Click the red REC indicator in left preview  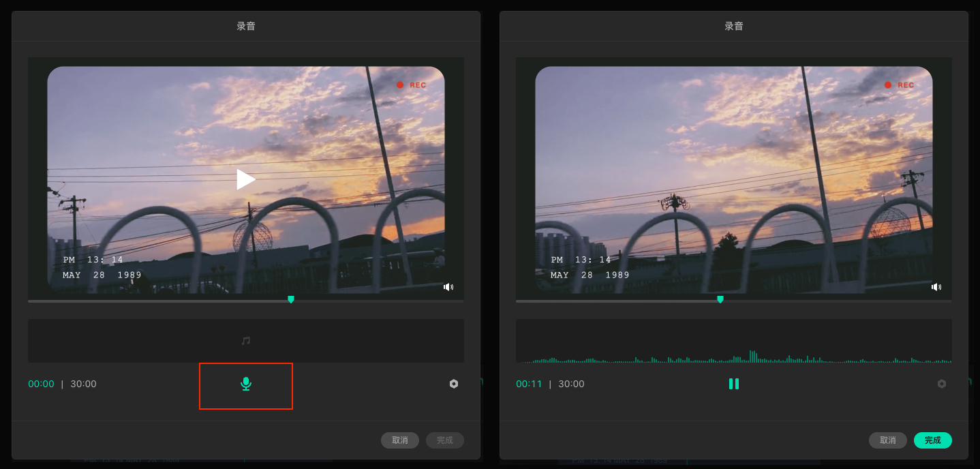click(x=412, y=85)
